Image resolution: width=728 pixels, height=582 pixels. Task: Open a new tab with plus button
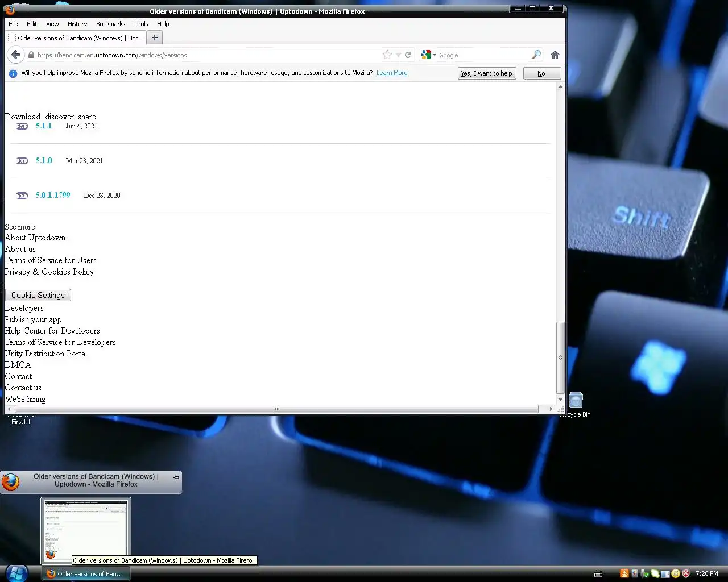click(154, 38)
